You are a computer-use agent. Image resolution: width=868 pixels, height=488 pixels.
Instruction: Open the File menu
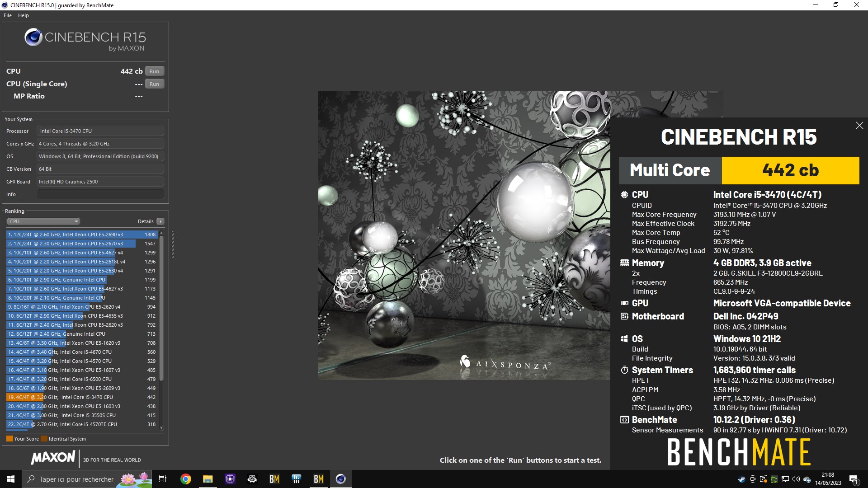coord(8,15)
